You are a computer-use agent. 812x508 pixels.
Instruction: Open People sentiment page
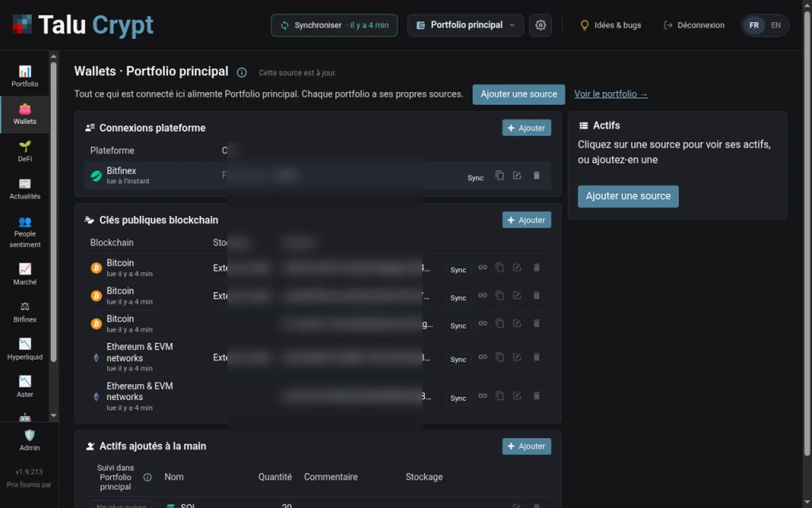[25, 232]
